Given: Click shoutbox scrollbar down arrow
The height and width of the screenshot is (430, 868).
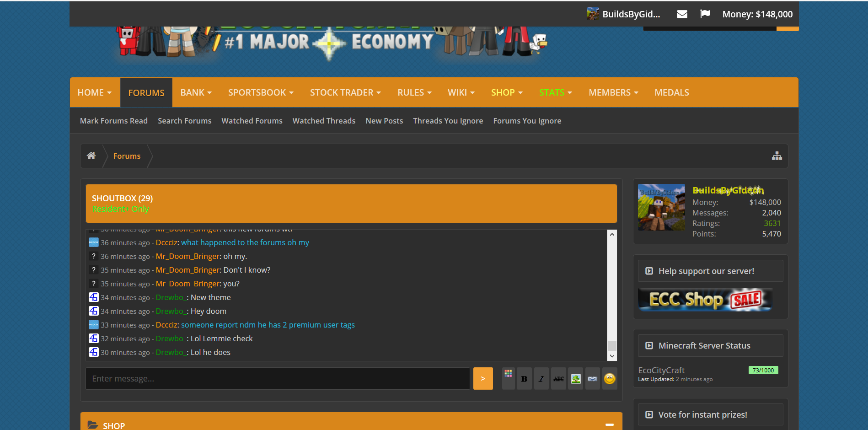Looking at the screenshot, I should pyautogui.click(x=612, y=356).
